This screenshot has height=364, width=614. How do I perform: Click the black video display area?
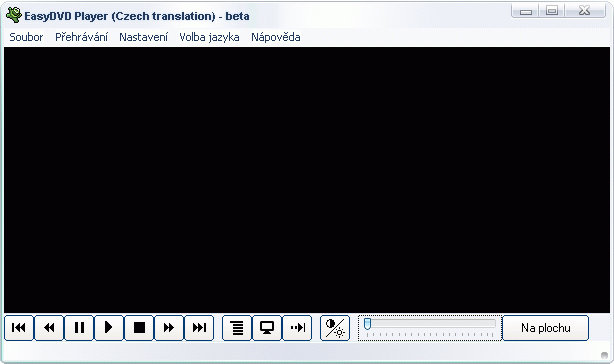click(x=307, y=180)
